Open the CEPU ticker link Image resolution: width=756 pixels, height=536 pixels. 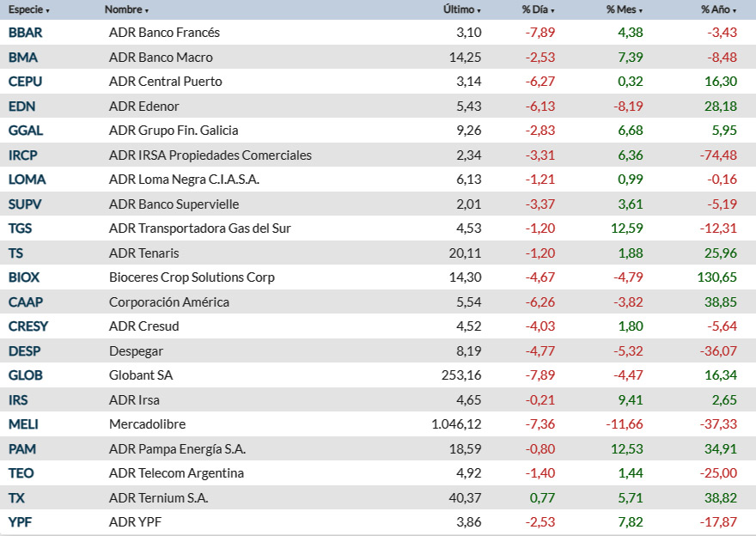25,82
